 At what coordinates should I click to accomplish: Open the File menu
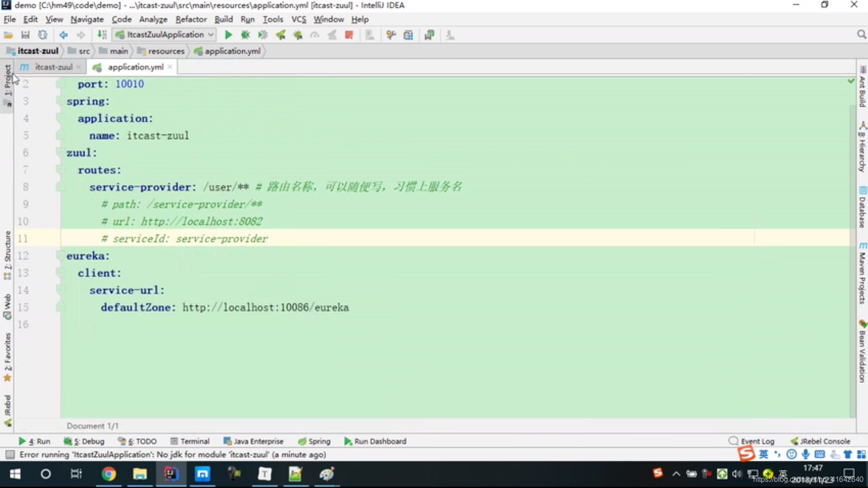point(9,19)
